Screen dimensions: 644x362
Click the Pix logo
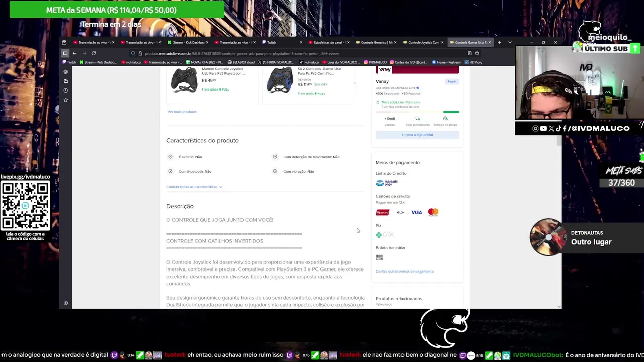pos(385,235)
